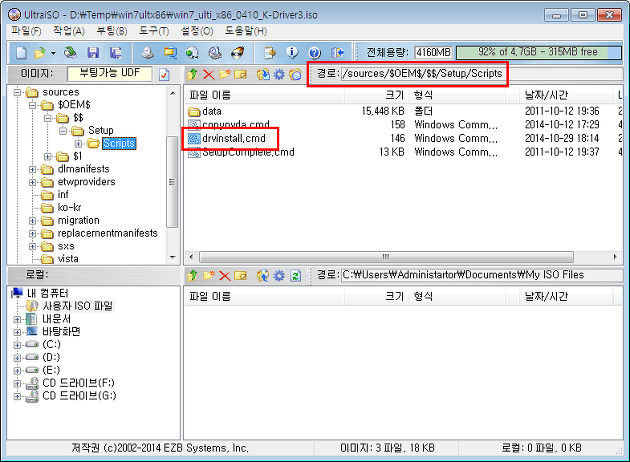This screenshot has width=630, height=462.
Task: Expand the (C:) drive node
Action: point(17,345)
